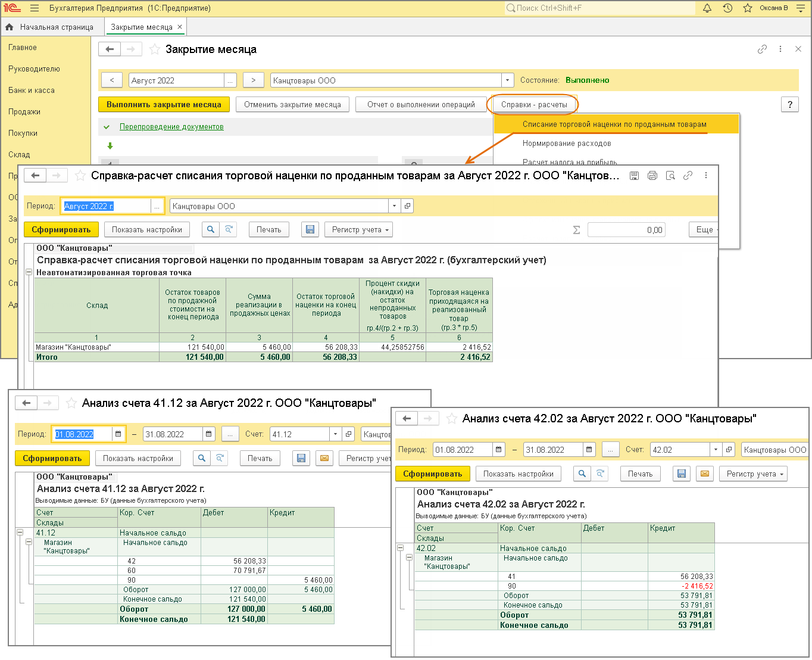
Task: Click the Период field Август 2022 г.
Action: tap(106, 206)
